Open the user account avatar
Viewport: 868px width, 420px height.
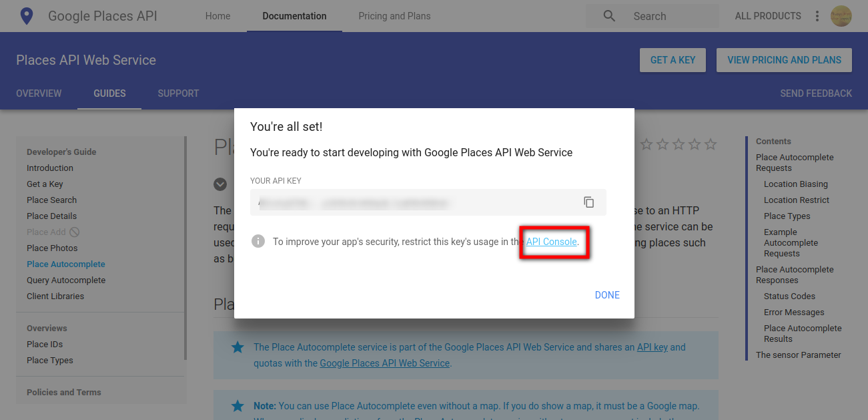[841, 16]
